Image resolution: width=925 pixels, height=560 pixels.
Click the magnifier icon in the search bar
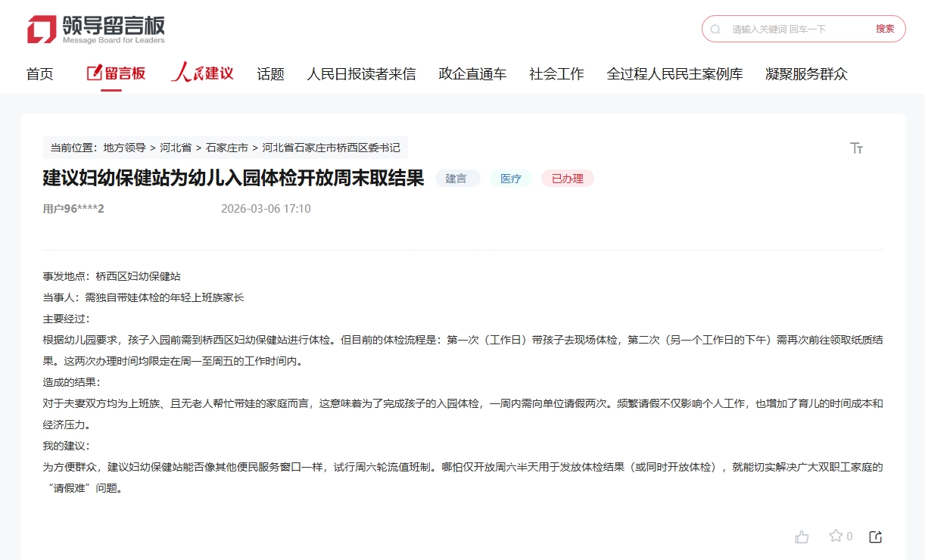pyautogui.click(x=715, y=29)
